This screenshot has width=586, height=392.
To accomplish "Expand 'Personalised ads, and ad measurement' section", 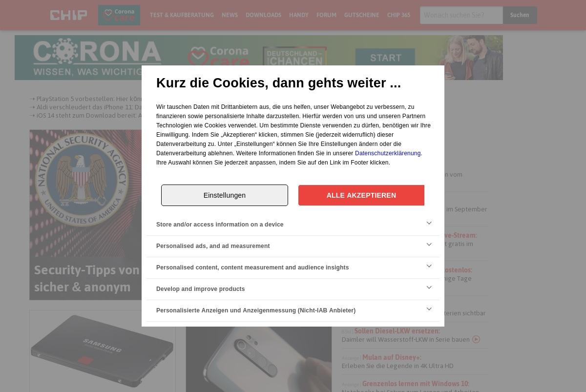I will (x=293, y=246).
